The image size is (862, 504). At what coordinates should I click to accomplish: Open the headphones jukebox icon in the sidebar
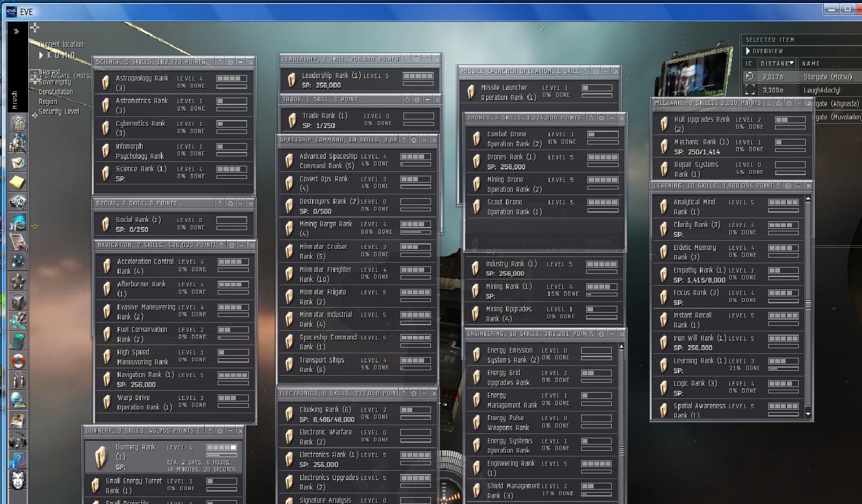[18, 440]
